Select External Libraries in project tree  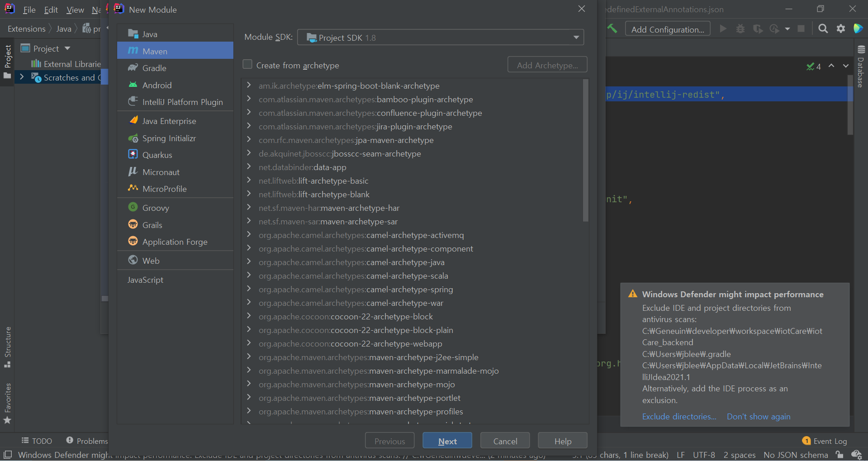point(66,64)
